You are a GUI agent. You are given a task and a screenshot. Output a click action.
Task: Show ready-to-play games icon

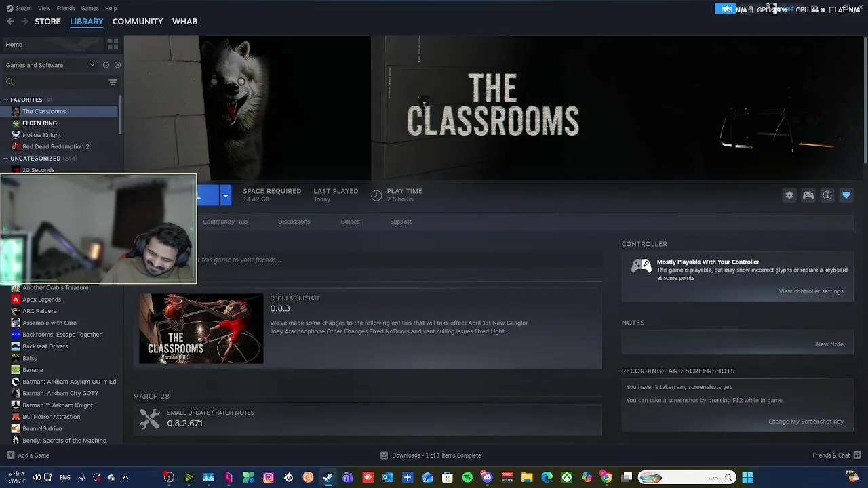(117, 65)
